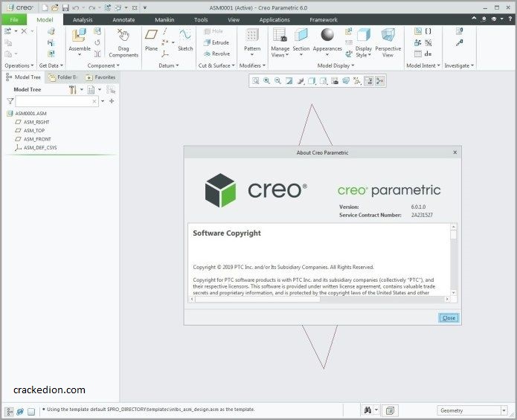Expand the Model Display group dropdown
The width and height of the screenshot is (517, 420).
point(336,65)
